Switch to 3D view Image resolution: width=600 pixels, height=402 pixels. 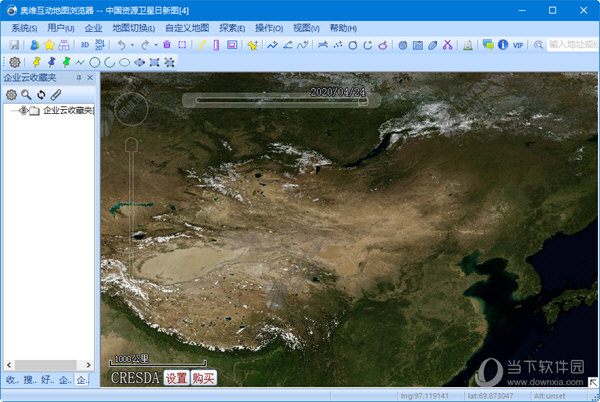[x=85, y=45]
